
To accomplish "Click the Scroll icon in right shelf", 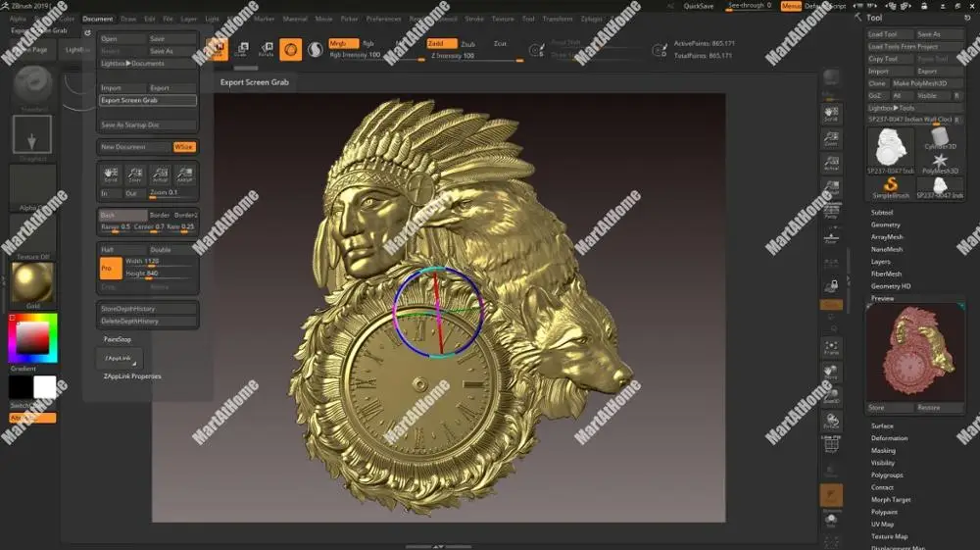I will coord(831,114).
